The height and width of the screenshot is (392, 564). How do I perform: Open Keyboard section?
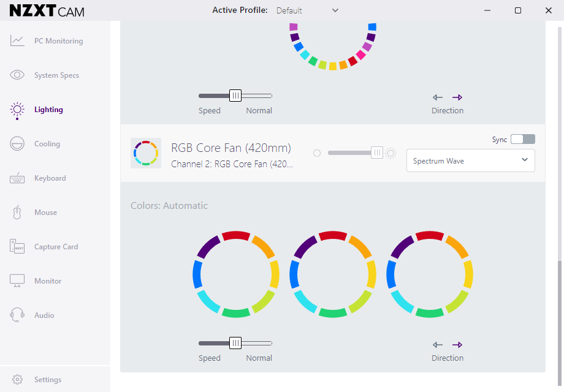point(50,178)
